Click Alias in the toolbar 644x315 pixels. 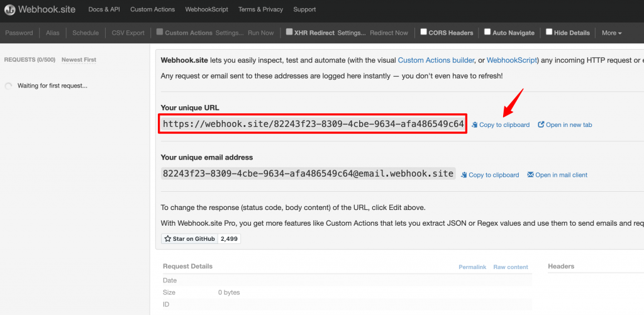53,33
